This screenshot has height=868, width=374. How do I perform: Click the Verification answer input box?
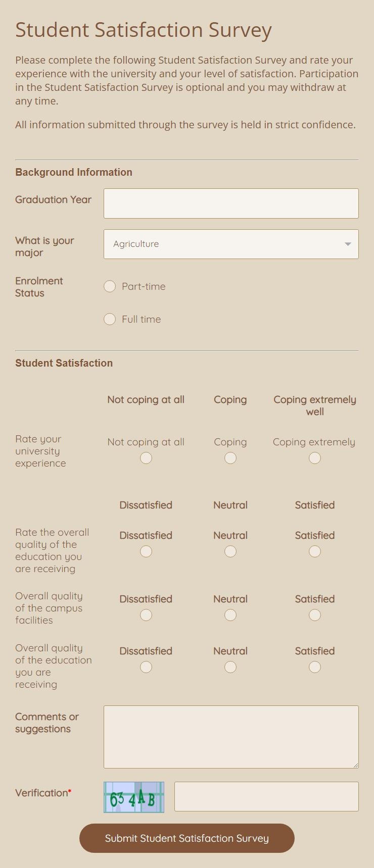click(x=266, y=796)
